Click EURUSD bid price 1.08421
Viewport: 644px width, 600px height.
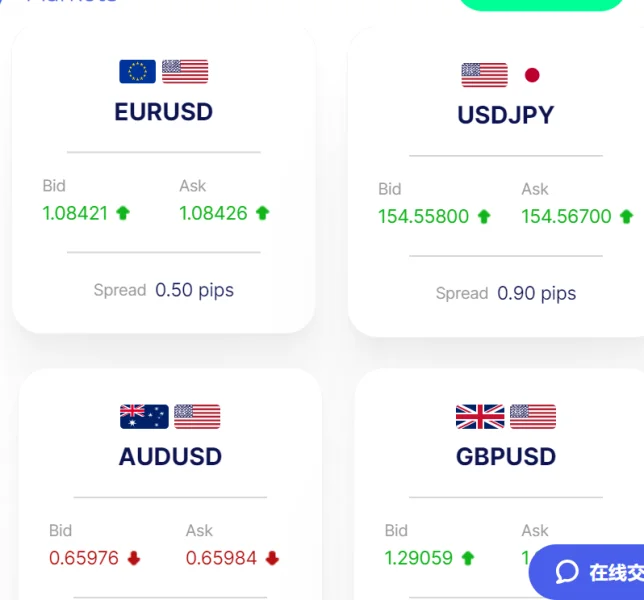(x=75, y=213)
